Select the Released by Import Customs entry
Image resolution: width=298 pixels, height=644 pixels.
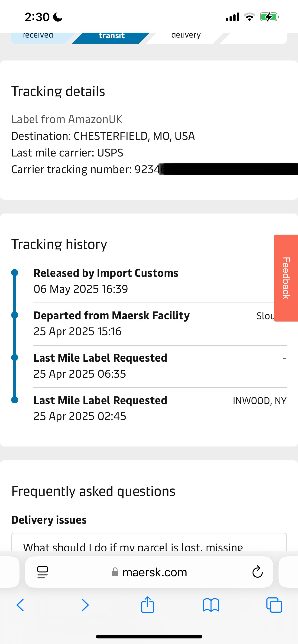tap(160, 281)
